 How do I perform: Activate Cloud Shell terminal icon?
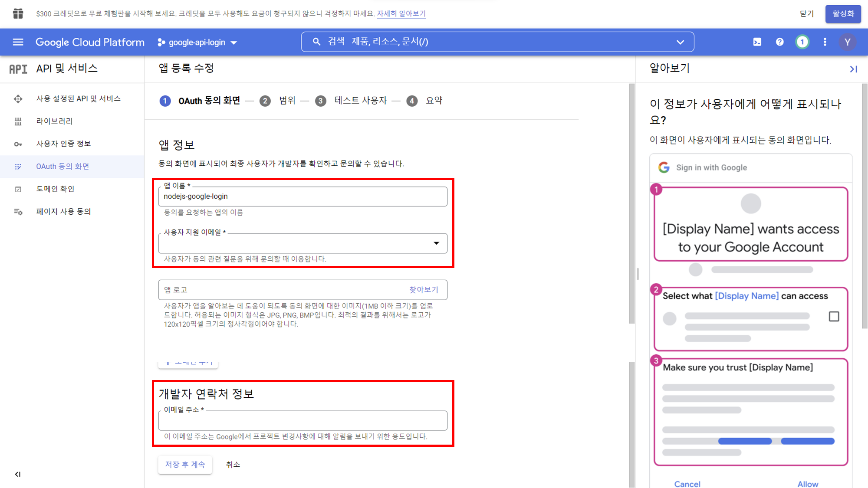click(757, 42)
